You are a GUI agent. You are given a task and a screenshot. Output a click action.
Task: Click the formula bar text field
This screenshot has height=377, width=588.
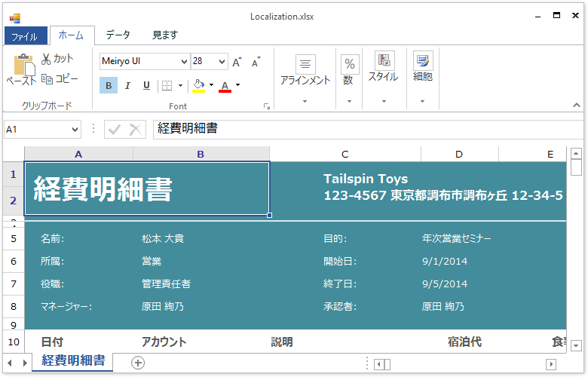click(x=362, y=129)
